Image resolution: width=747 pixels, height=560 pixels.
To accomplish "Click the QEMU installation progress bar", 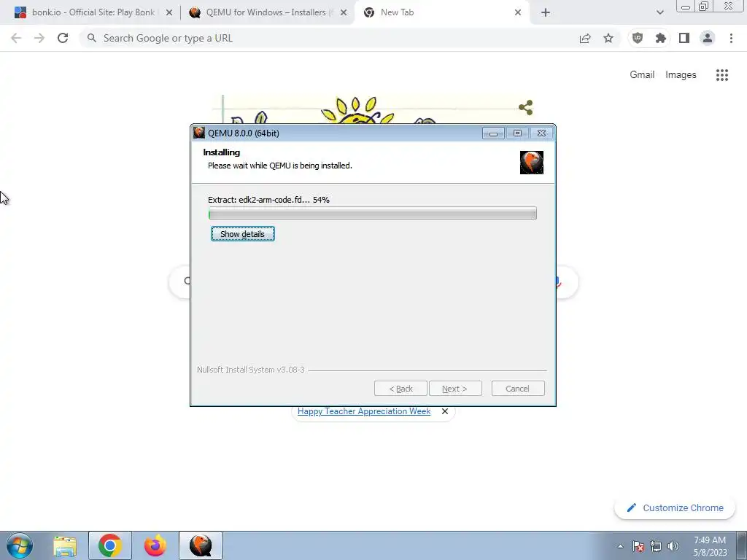I will pyautogui.click(x=373, y=214).
